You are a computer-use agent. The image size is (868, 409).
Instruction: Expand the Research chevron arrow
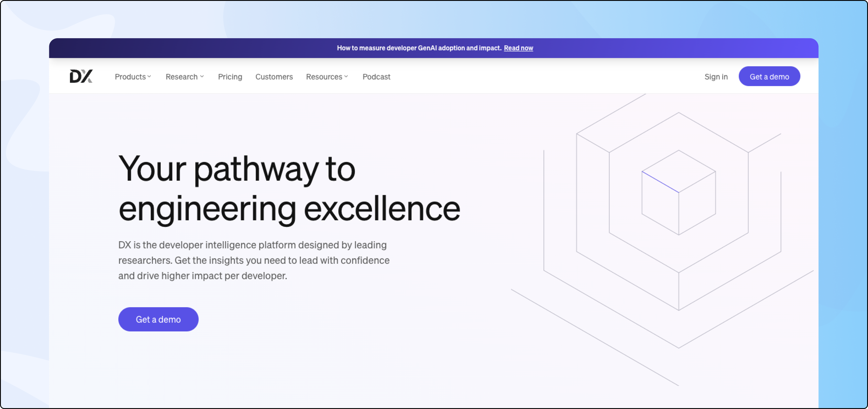[x=202, y=77]
